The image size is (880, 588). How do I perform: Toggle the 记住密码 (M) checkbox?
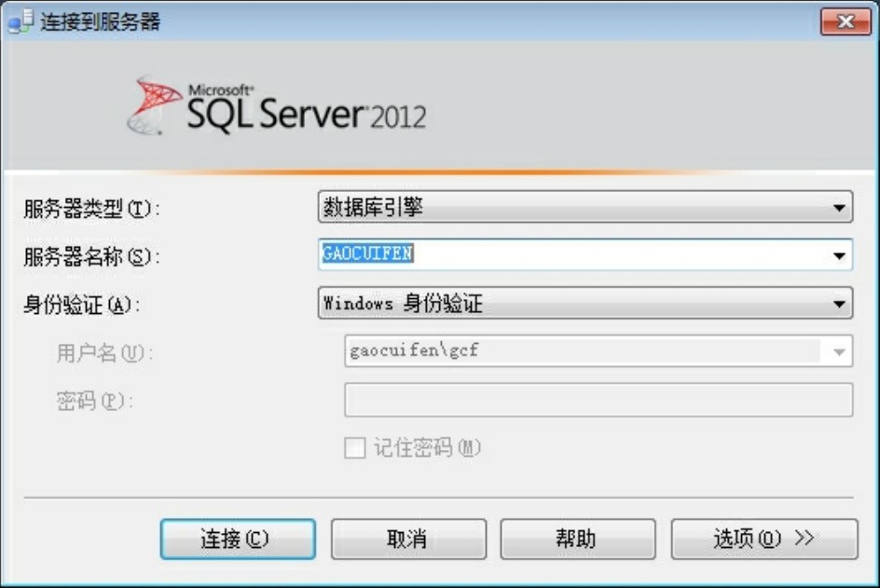[x=354, y=447]
